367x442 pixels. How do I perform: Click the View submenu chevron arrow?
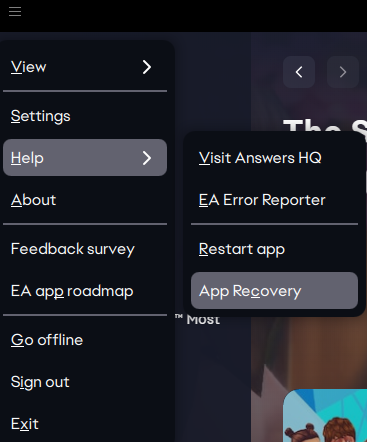pyautogui.click(x=147, y=67)
